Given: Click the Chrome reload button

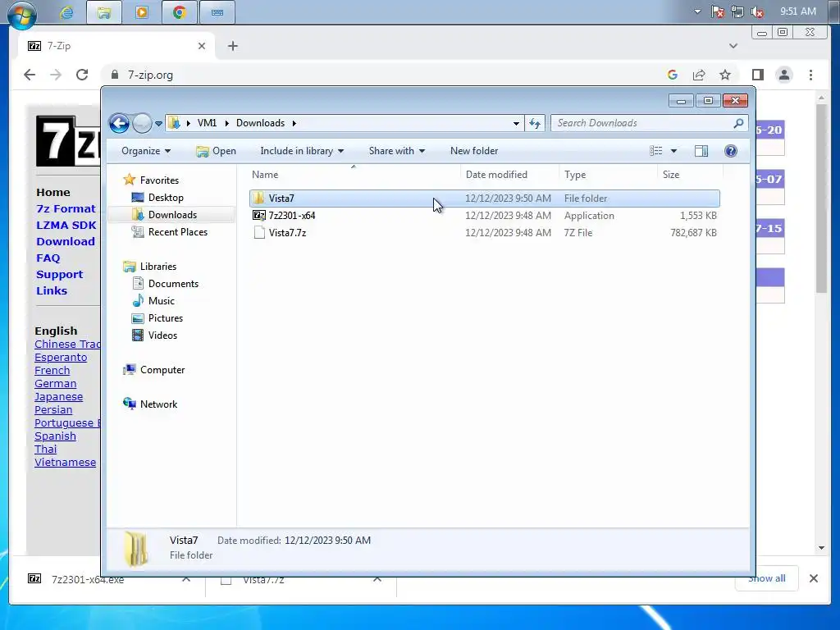Looking at the screenshot, I should point(82,75).
